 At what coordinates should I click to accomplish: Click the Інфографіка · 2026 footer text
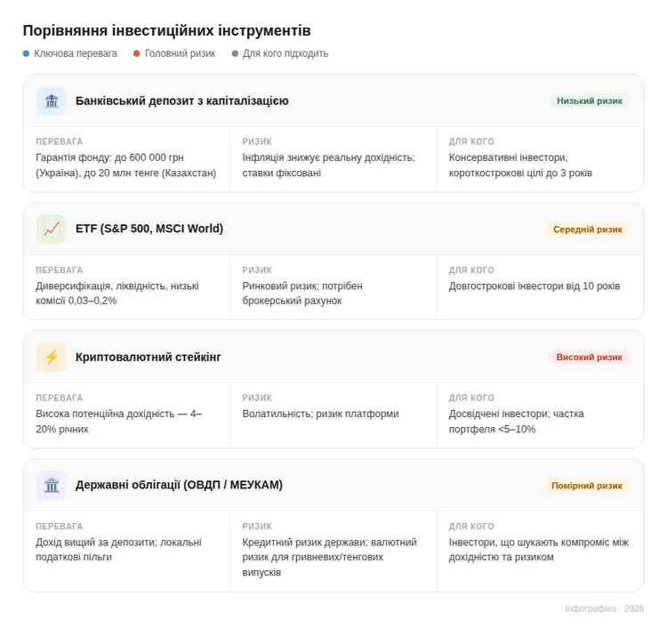[x=604, y=608]
